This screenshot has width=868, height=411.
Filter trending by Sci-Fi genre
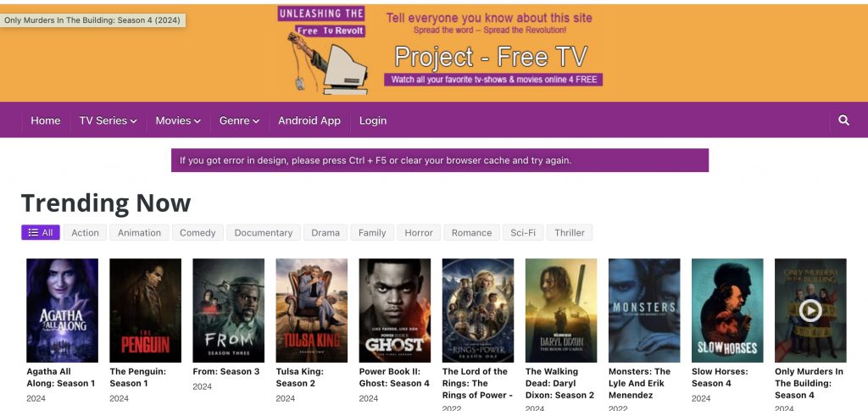pyautogui.click(x=523, y=232)
